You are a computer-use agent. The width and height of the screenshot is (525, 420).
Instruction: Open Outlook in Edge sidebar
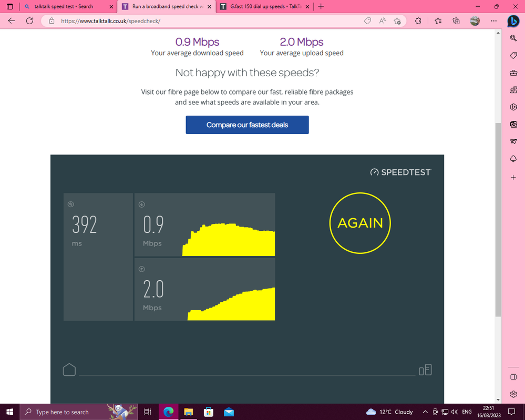click(x=513, y=124)
